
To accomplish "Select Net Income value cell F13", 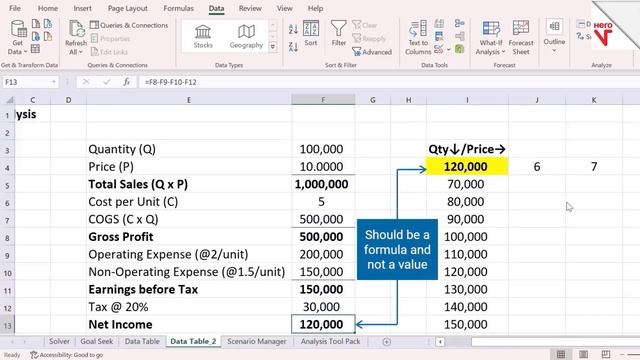I will 323,324.
